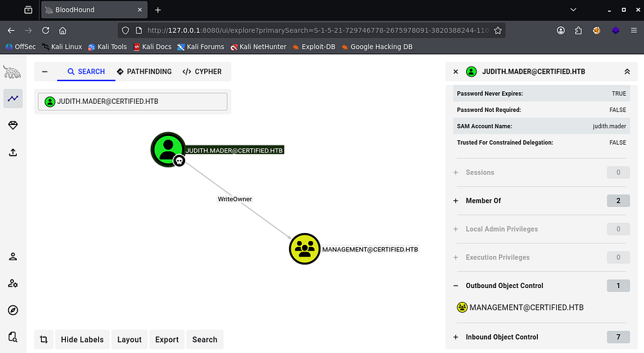Click the file upload icon in sidebar
This screenshot has width=644, height=353.
tap(12, 153)
